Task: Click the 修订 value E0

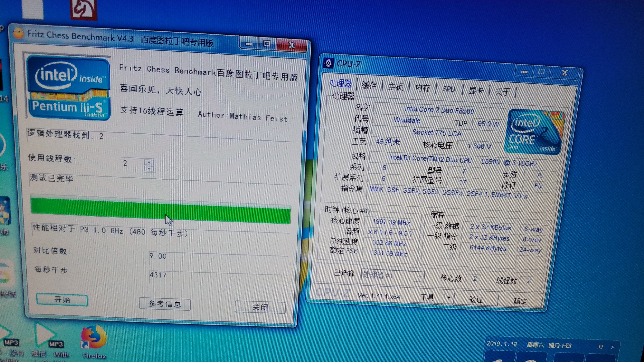Action: point(538,186)
